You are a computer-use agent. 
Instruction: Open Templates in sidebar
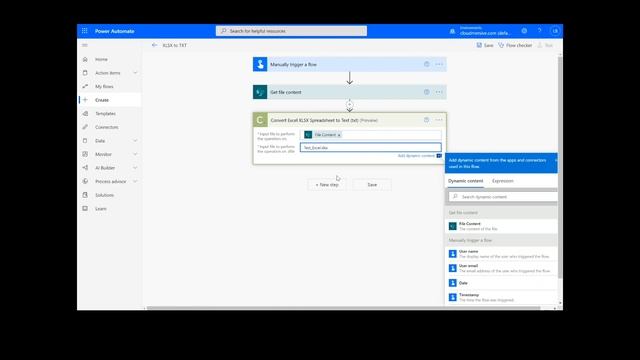(105, 113)
